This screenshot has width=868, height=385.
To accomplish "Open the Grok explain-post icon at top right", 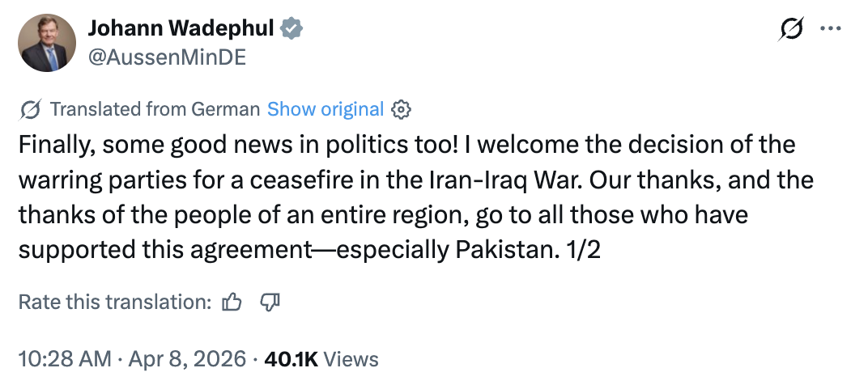I will tap(790, 28).
